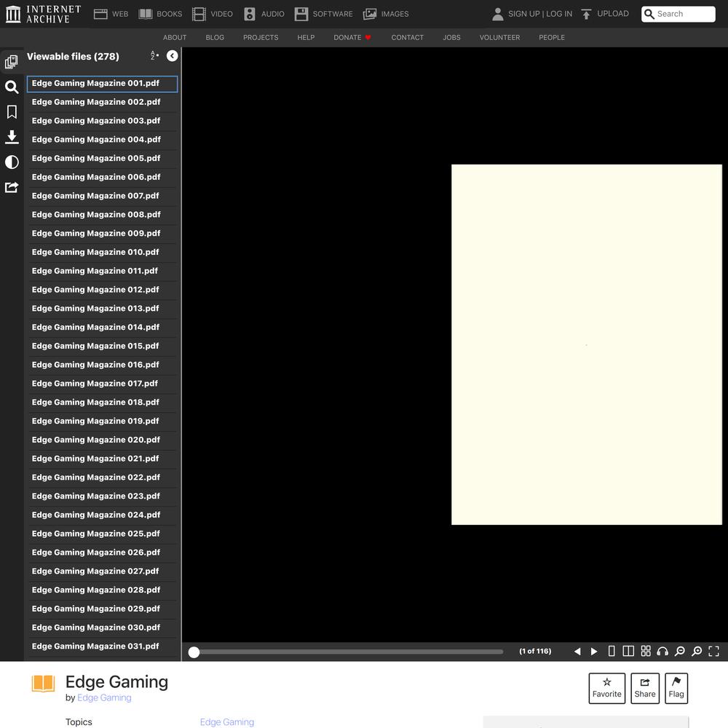The image size is (728, 728).
Task: Open the Edge Gaming topic link
Action: coord(227,722)
